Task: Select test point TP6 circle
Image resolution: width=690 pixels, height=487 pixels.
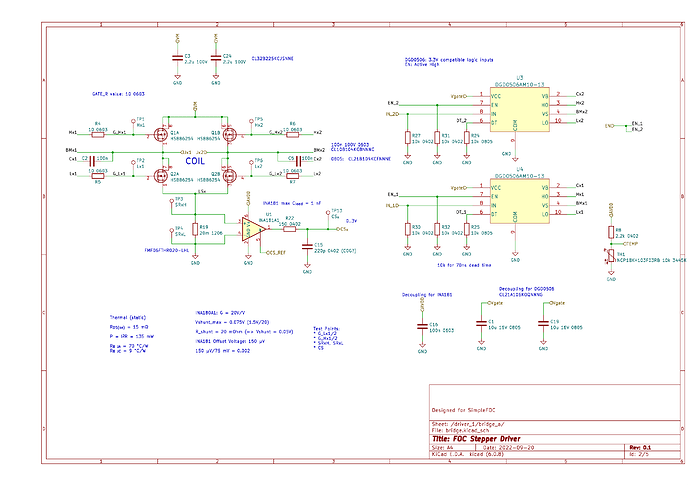Action: tap(251, 162)
